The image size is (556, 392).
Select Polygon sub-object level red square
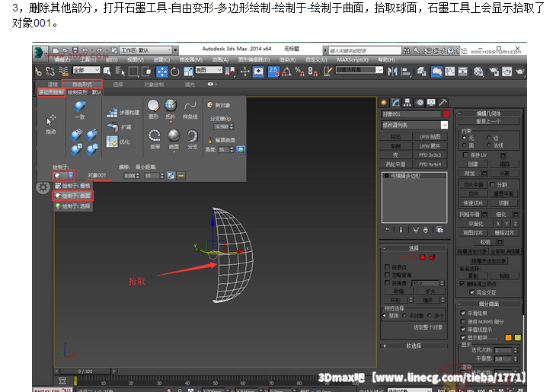[422, 257]
